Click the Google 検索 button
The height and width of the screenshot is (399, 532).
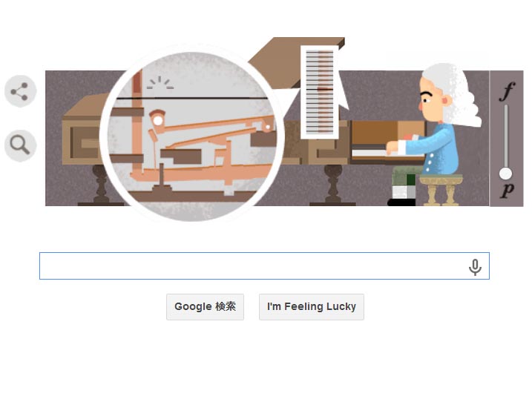pos(205,307)
